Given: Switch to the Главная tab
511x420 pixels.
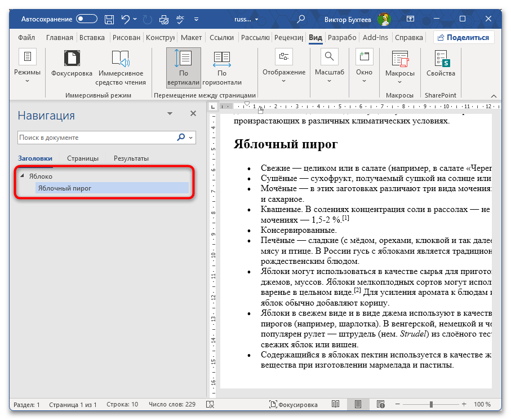Looking at the screenshot, I should (59, 38).
